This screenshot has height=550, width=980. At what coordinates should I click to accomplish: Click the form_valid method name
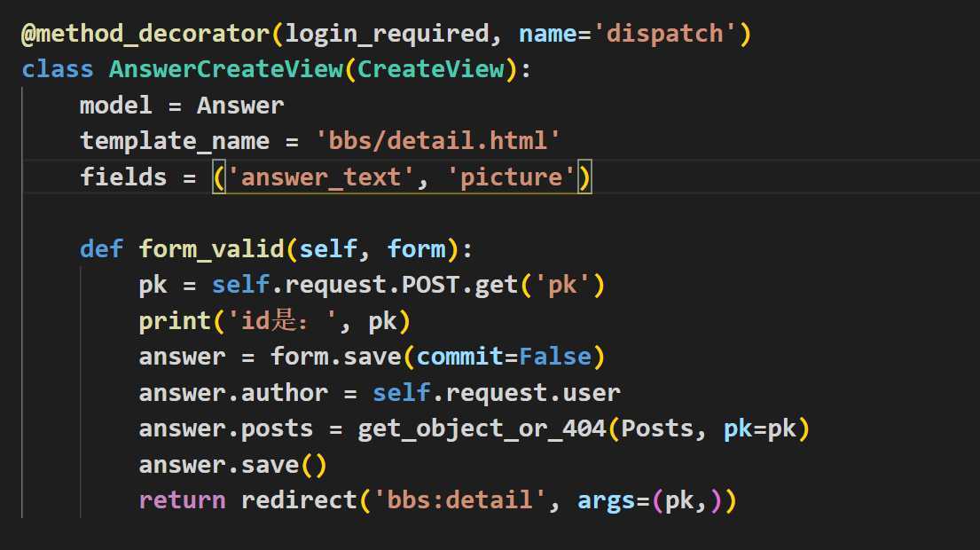[211, 249]
